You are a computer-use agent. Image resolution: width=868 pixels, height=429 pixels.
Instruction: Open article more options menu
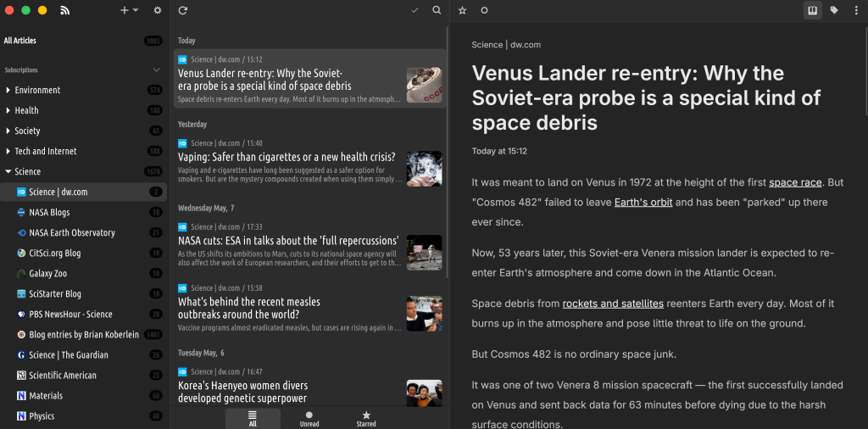[x=856, y=10]
